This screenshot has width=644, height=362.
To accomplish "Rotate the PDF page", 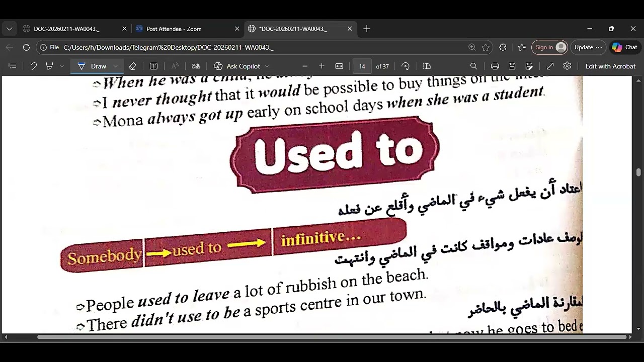I will pos(406,66).
